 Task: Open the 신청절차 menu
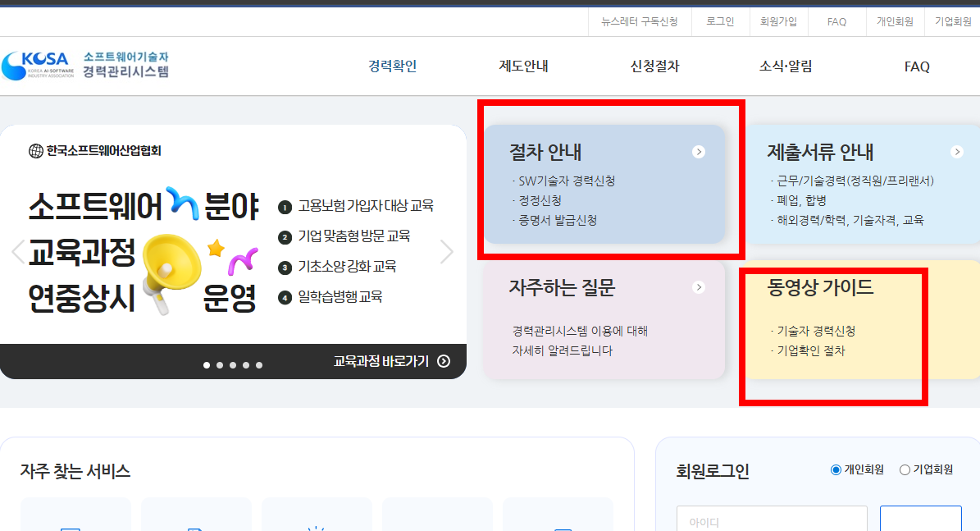pos(654,66)
